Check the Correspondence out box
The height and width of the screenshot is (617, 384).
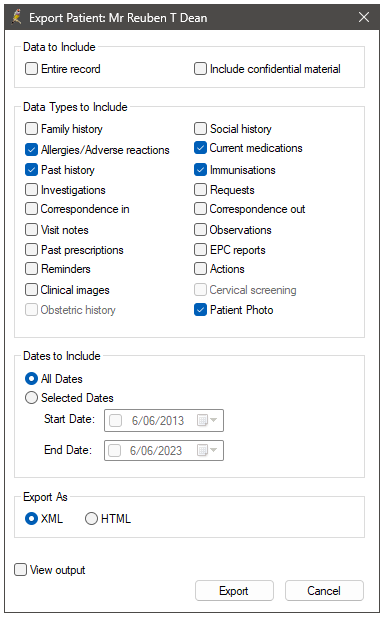point(200,209)
